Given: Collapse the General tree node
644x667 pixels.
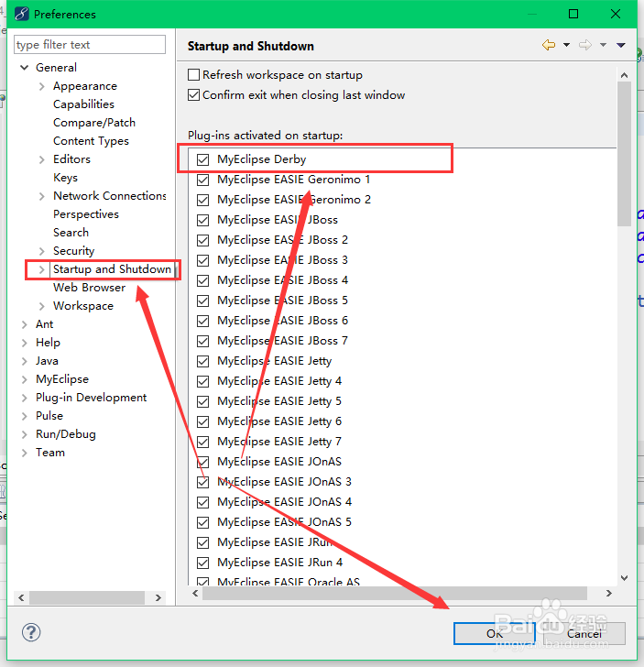Looking at the screenshot, I should coord(24,67).
